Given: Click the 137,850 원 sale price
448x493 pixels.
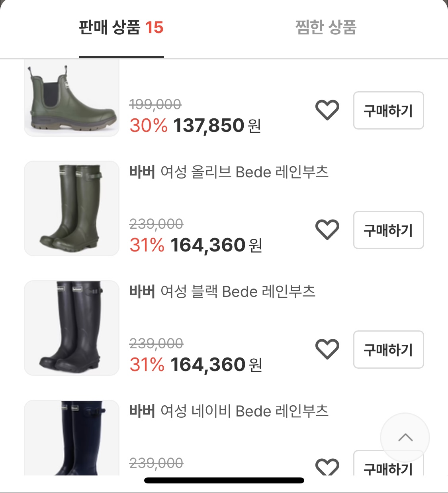Looking at the screenshot, I should pos(217,126).
